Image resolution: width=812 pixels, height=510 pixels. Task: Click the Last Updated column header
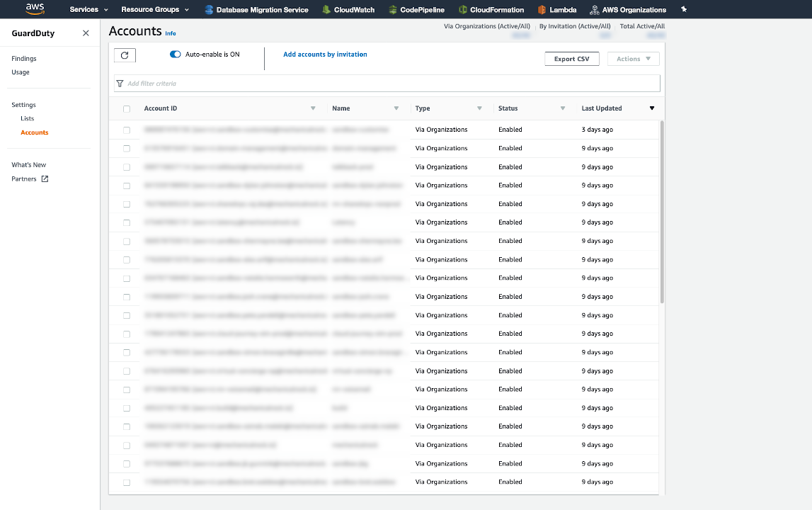602,108
